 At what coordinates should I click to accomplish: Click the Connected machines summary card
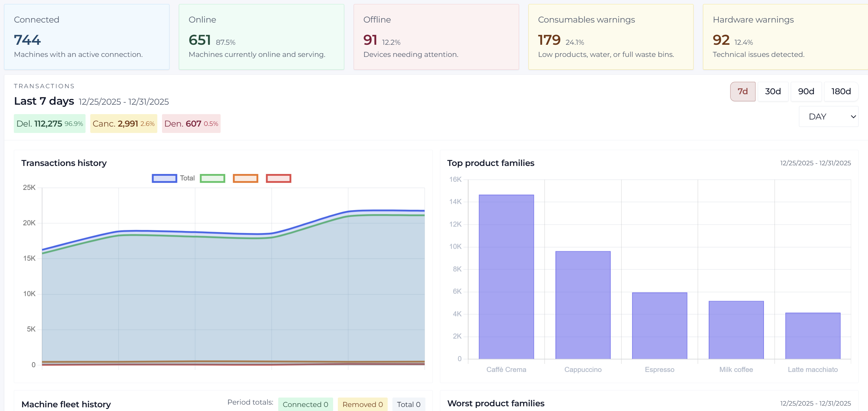87,37
